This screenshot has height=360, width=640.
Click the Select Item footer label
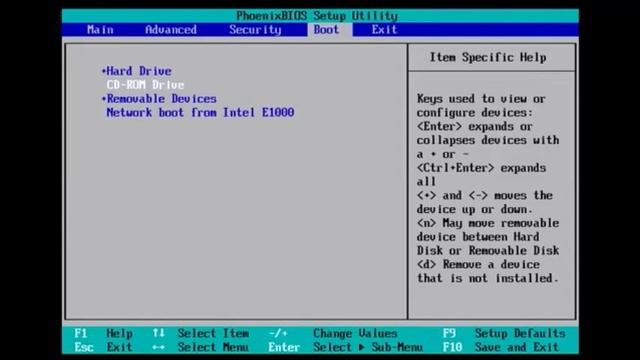click(x=213, y=333)
